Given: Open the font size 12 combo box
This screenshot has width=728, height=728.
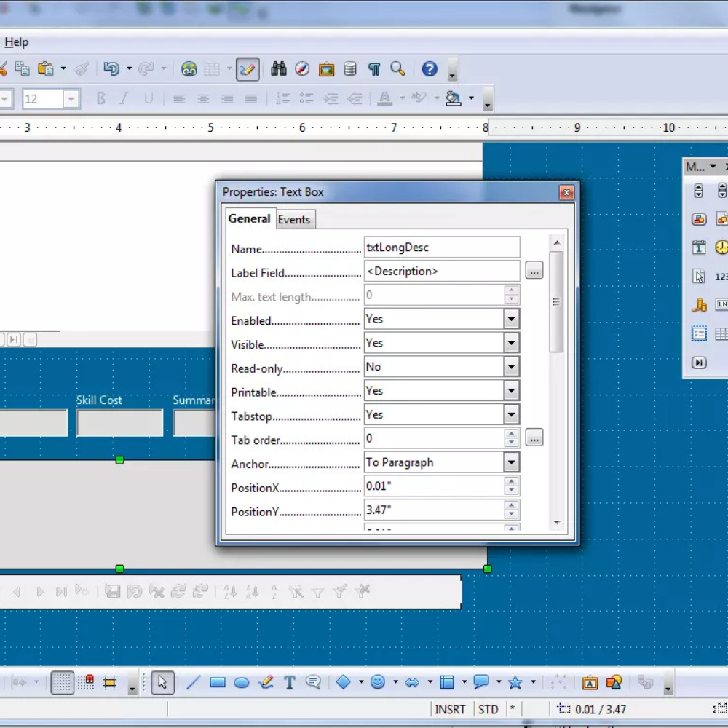Looking at the screenshot, I should 51,99.
